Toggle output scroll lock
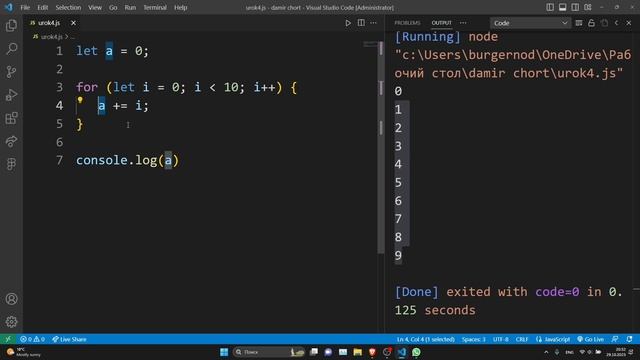Screen dimensions: 640x360 pyautogui.click(x=591, y=23)
